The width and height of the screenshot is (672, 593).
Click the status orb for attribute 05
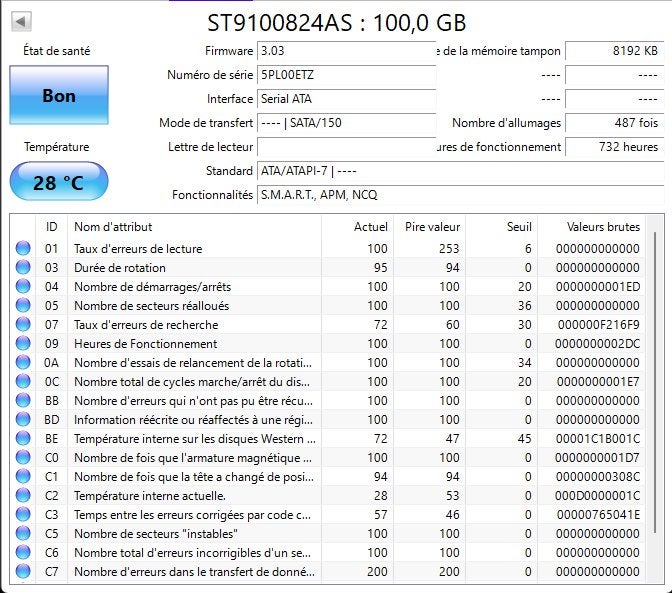[23, 305]
